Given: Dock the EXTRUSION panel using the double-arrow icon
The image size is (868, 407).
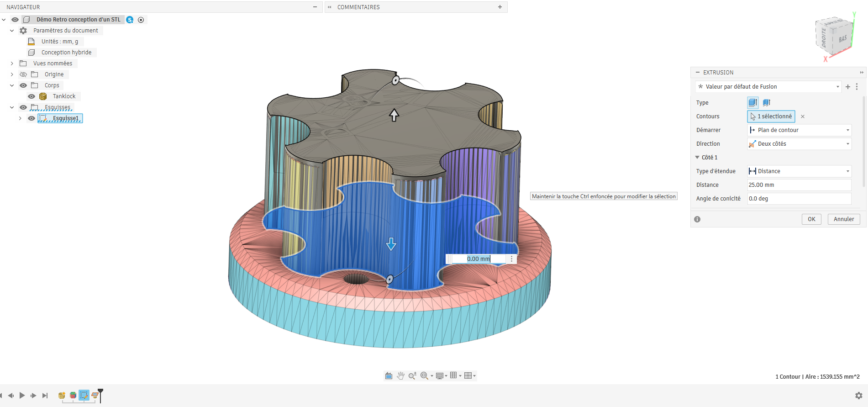Looking at the screenshot, I should [x=862, y=73].
